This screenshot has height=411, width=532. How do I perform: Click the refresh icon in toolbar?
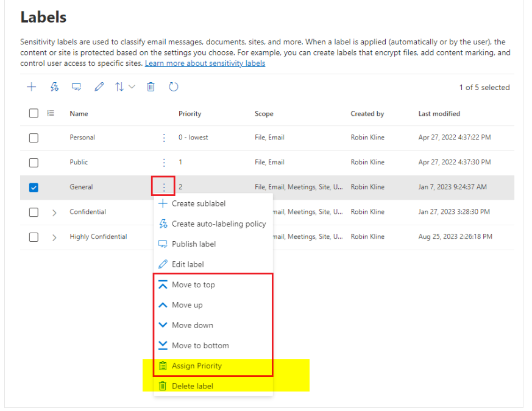click(x=174, y=87)
